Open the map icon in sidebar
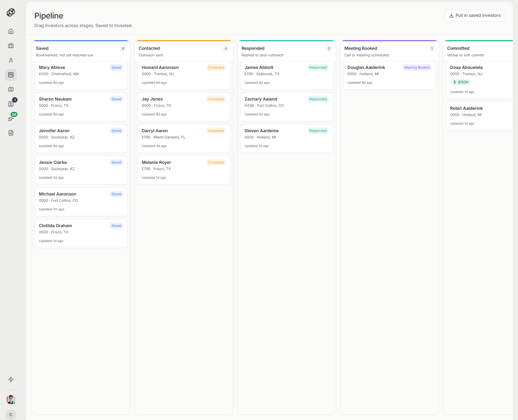The height and width of the screenshot is (420, 518). (11, 89)
